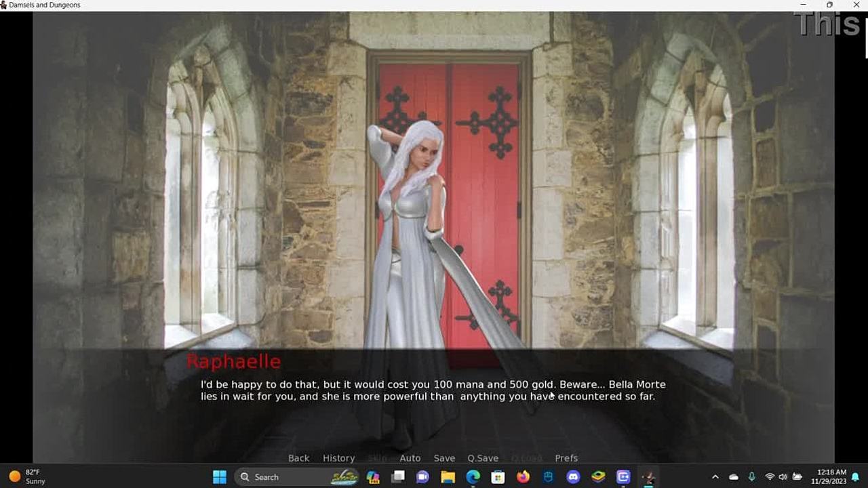Toggle Auto advance mode

[410, 458]
